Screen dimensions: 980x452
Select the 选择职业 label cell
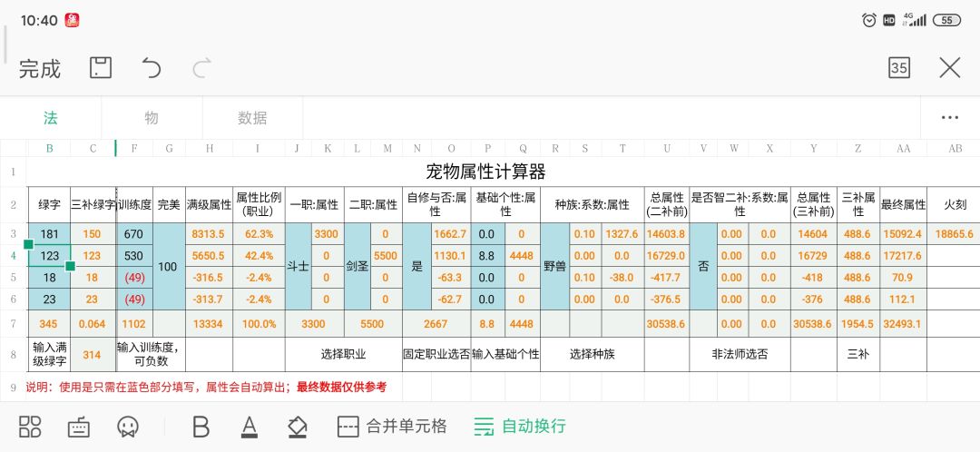344,355
